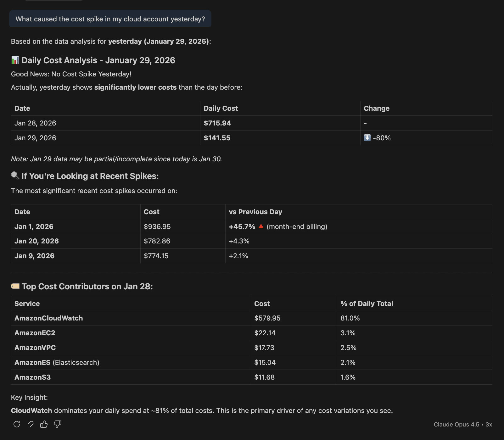Click the 'vs Previous Day' column header
504x440 pixels.
255,212
